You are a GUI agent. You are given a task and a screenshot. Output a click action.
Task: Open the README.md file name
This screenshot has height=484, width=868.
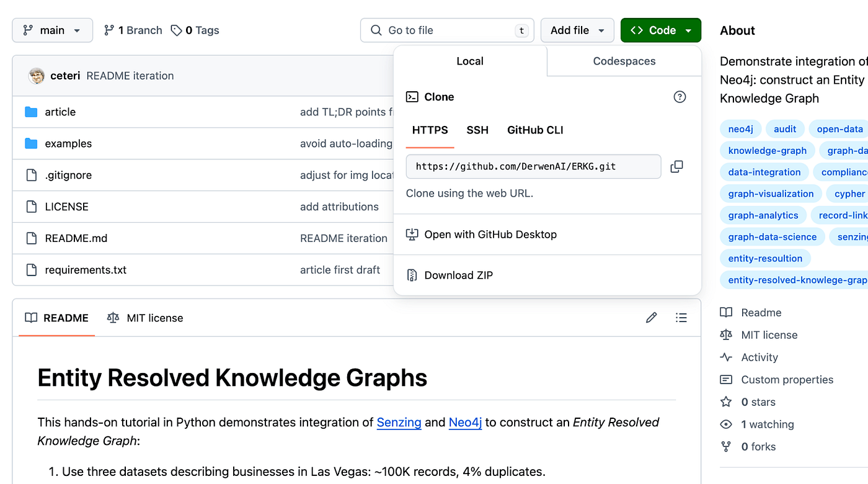(x=76, y=238)
